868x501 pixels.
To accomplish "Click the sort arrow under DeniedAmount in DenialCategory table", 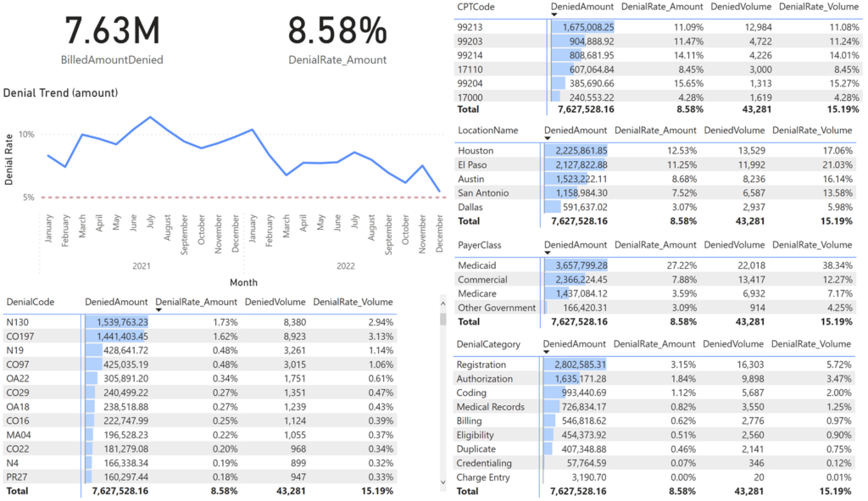I will (x=547, y=352).
